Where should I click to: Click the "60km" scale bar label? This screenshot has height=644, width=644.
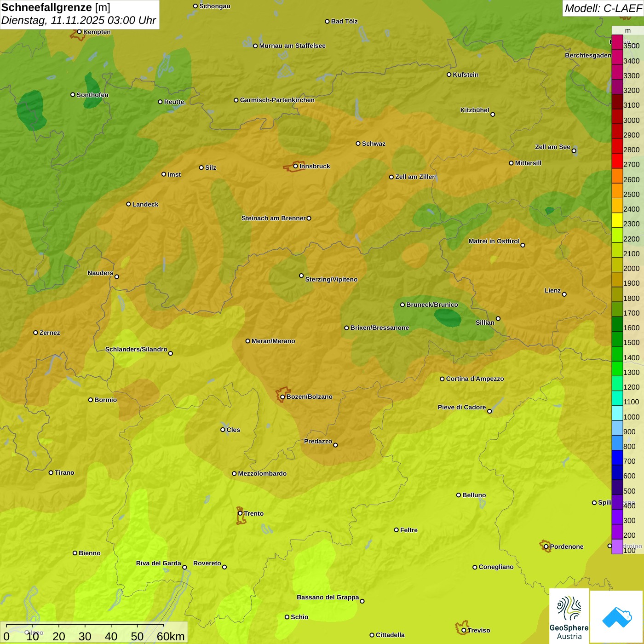[x=171, y=636]
